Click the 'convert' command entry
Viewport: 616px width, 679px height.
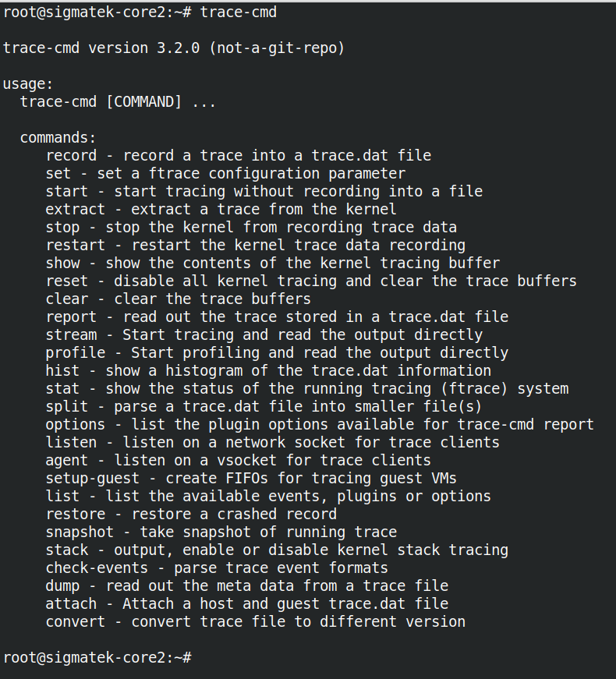76,621
